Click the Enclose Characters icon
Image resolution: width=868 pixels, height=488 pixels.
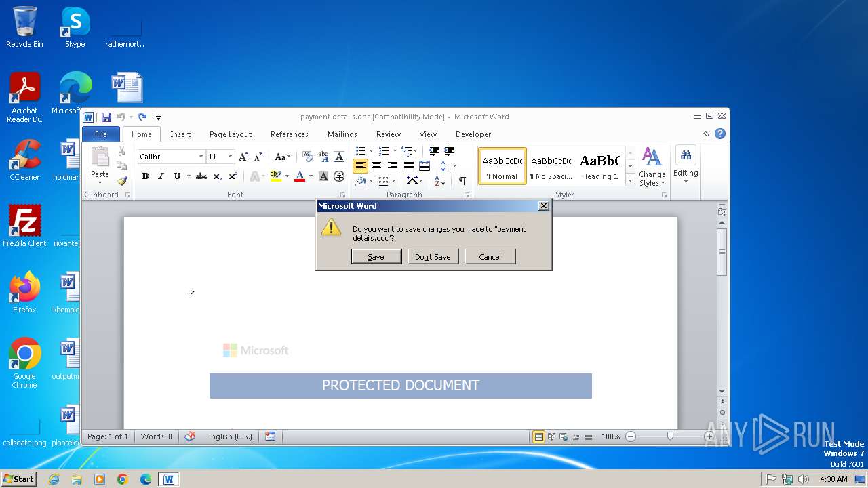coord(339,176)
